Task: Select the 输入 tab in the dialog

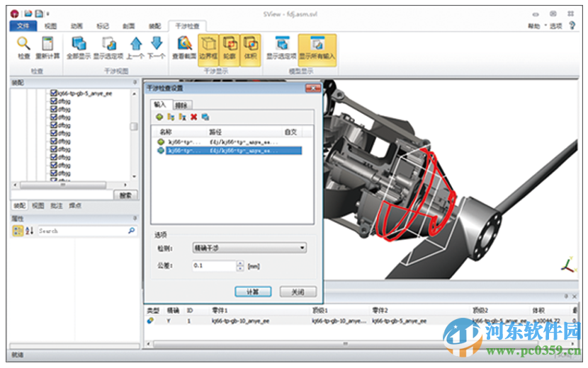Action: pos(161,105)
